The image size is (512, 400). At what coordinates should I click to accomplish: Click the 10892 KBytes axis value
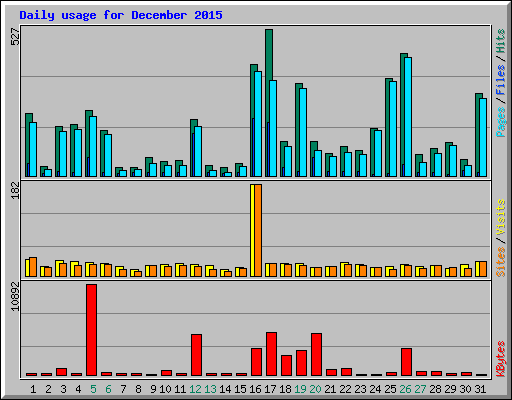15,296
